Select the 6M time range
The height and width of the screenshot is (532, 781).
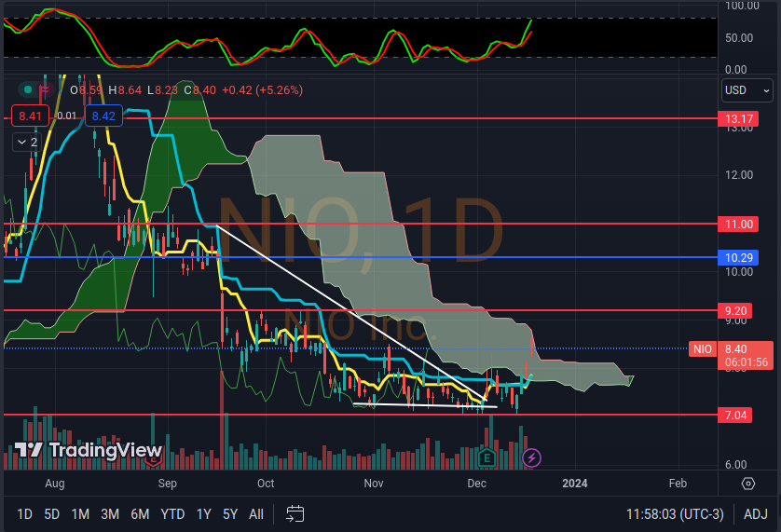[140, 514]
